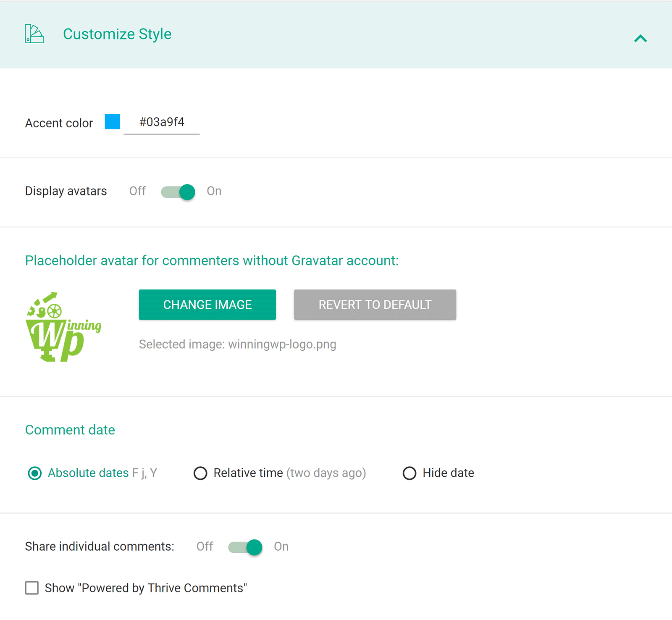Edit the #03a9f4 hex color field
Screen dimensions: 672x620
162,122
